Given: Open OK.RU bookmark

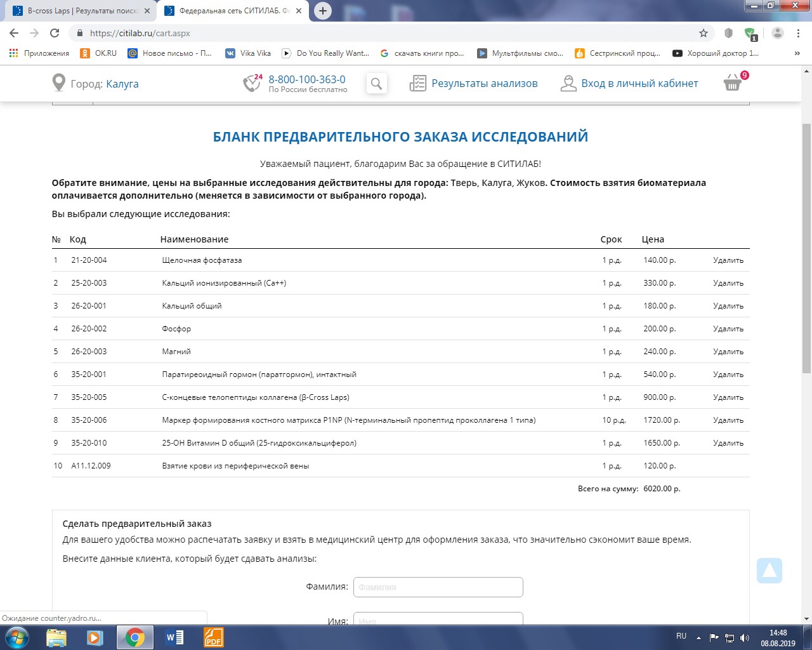Looking at the screenshot, I should pos(98,53).
